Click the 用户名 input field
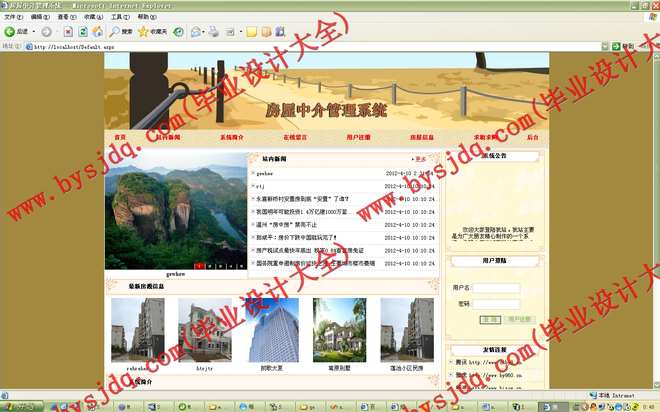Screen dimensions: 660x412 click(x=496, y=288)
